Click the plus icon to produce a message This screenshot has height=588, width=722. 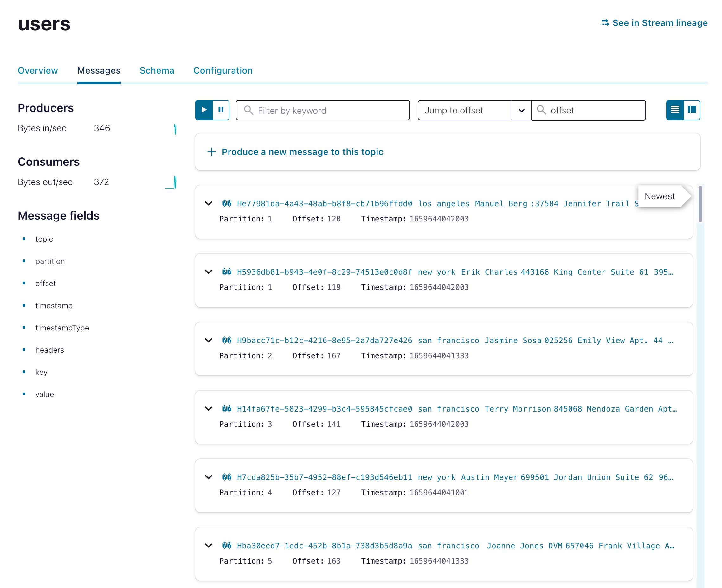211,152
